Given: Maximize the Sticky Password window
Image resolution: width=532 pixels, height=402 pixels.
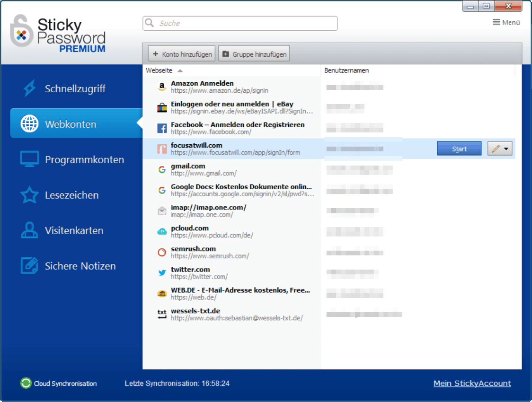Looking at the screenshot, I should click(x=486, y=6).
